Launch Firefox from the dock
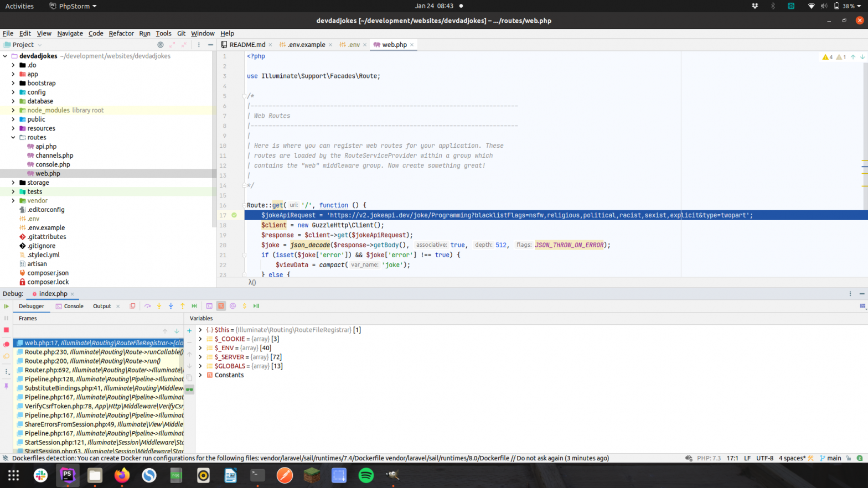This screenshot has height=488, width=868. tap(122, 475)
